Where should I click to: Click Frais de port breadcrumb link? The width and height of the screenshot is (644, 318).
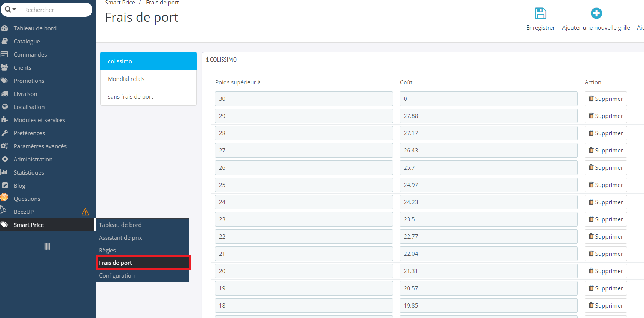click(162, 3)
